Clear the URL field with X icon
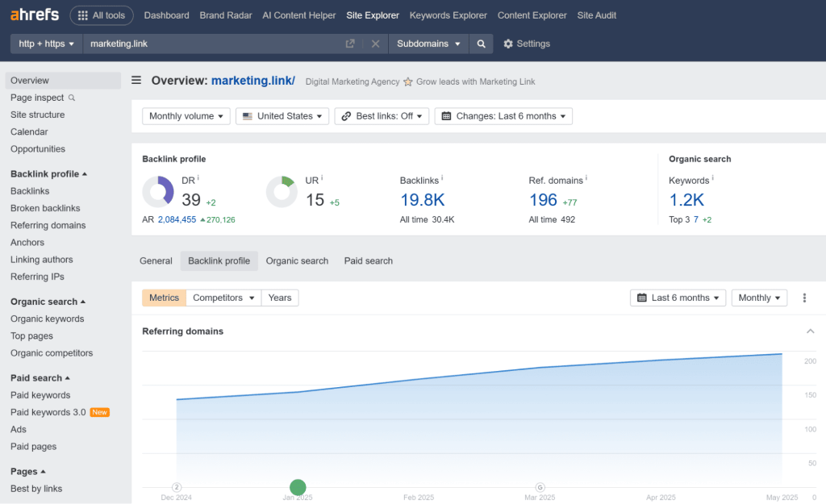826x504 pixels. click(375, 44)
